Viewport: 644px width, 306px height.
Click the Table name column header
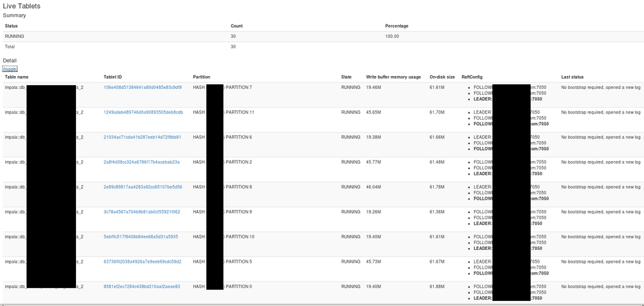click(16, 77)
